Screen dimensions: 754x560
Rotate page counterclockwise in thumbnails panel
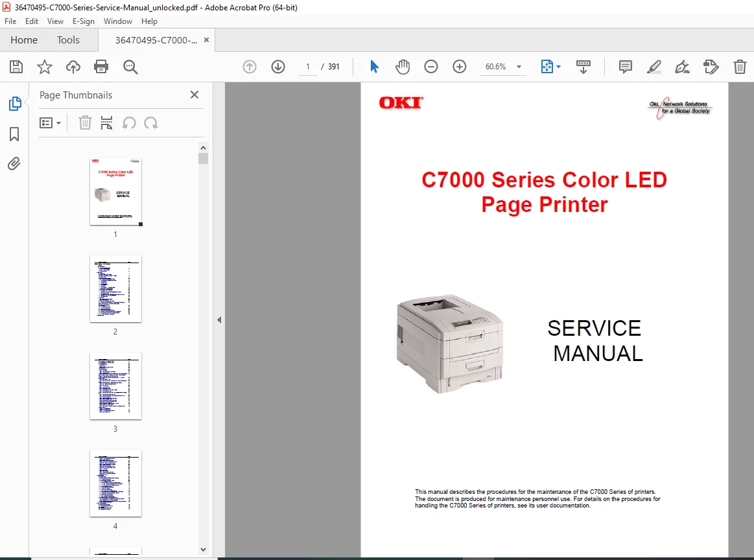pos(129,123)
